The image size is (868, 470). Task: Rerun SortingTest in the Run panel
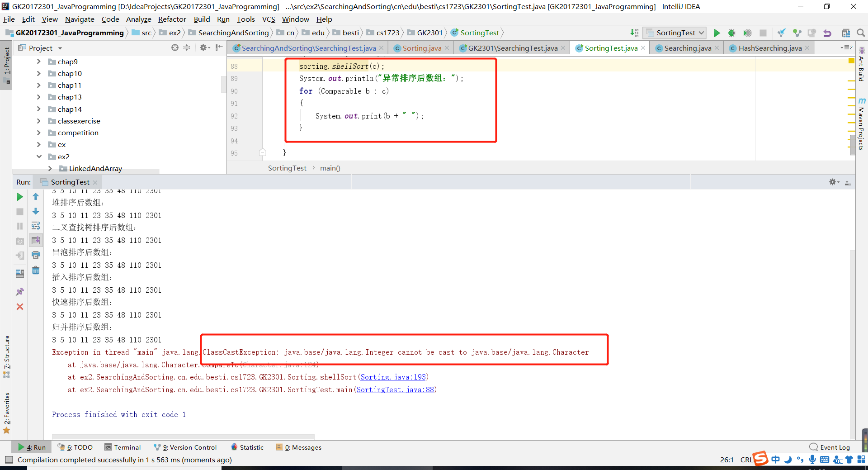(20, 197)
